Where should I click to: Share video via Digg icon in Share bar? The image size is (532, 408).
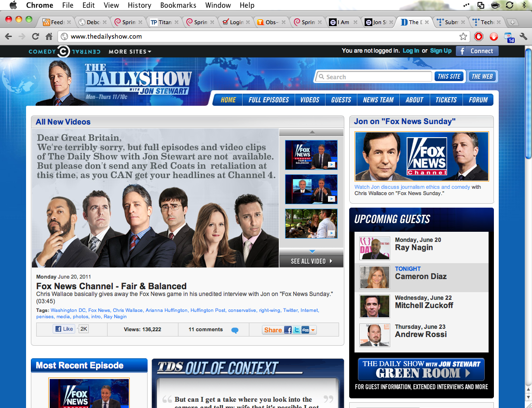point(305,330)
